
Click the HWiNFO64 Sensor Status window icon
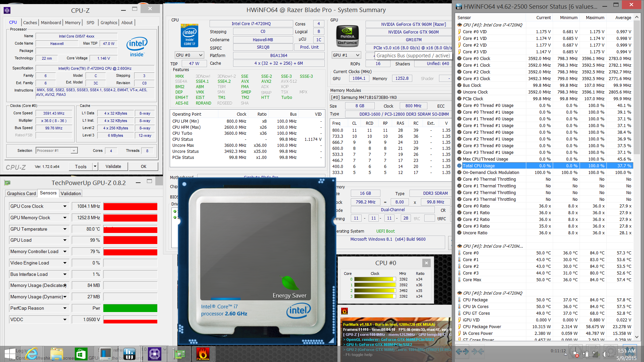[459, 6]
